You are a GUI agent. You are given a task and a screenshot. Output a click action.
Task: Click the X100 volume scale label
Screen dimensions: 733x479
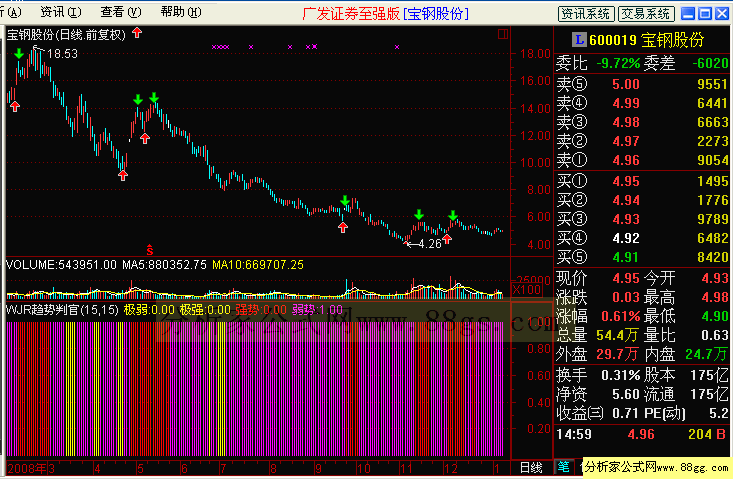[527, 290]
